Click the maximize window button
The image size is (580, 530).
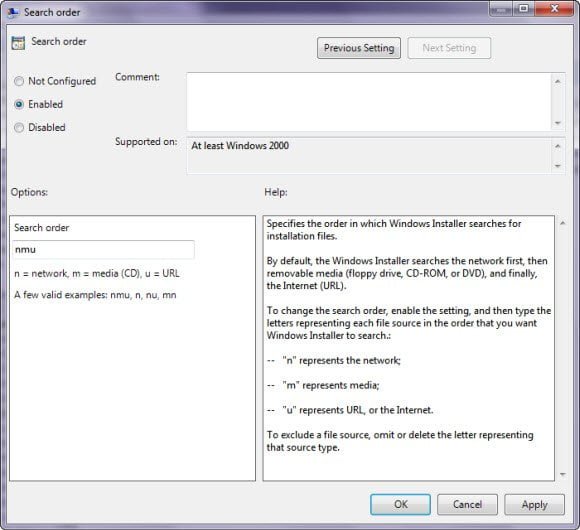point(523,8)
